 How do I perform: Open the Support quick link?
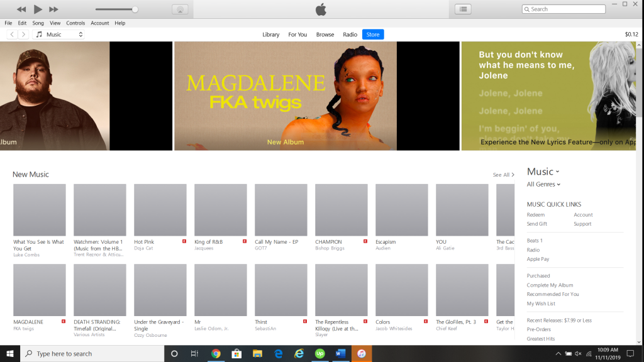point(582,224)
